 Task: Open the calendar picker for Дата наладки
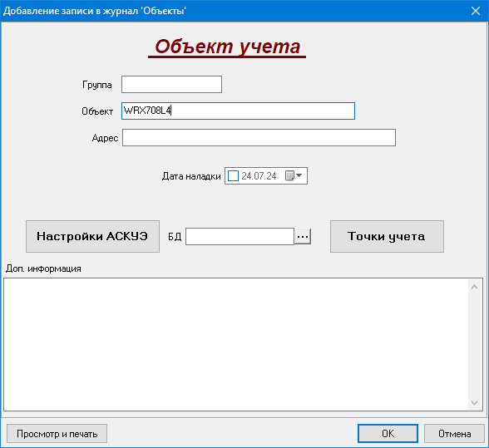coord(289,176)
